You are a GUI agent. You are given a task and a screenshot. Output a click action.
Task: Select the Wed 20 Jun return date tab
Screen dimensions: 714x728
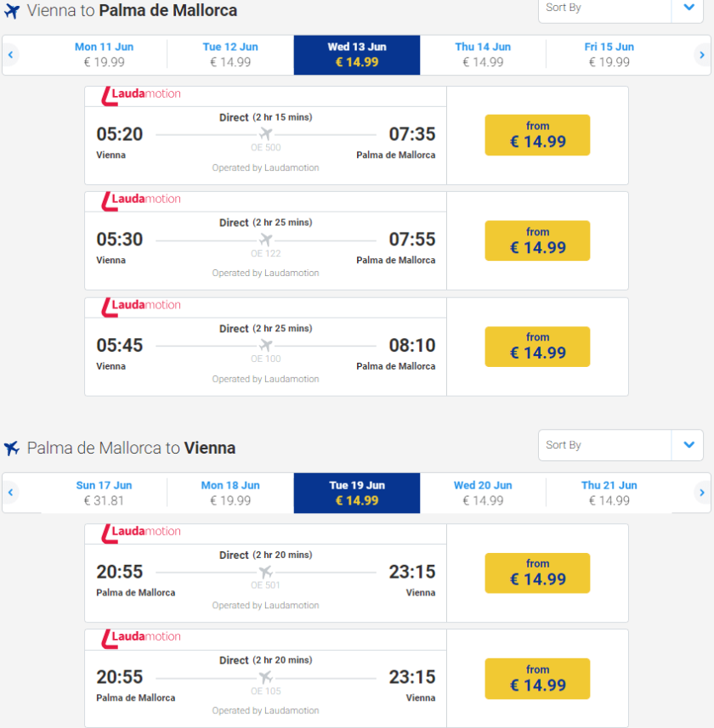click(x=483, y=493)
